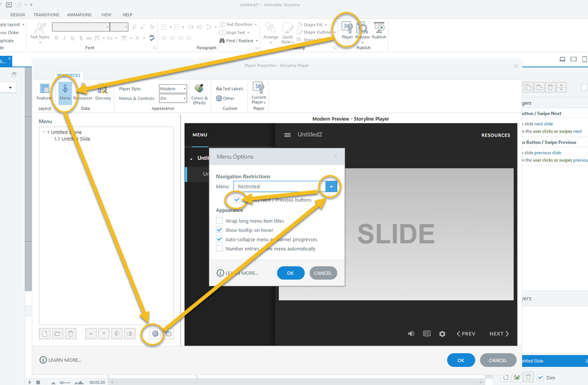Open additional menu options gear icon
Image resolution: width=588 pixels, height=385 pixels.
(155, 334)
